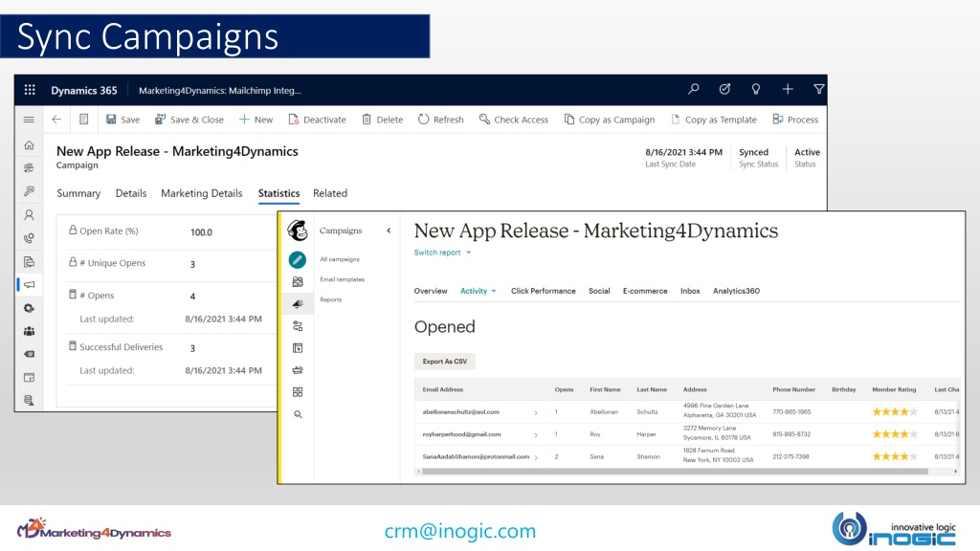
Task: Expand the abellonanschultz@aol.com row chevron
Action: click(x=536, y=412)
